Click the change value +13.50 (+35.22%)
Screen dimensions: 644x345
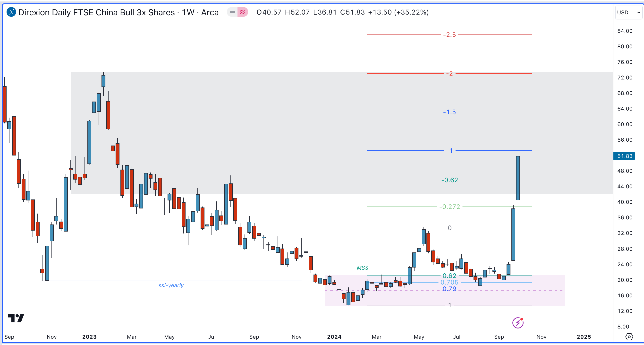tap(398, 12)
